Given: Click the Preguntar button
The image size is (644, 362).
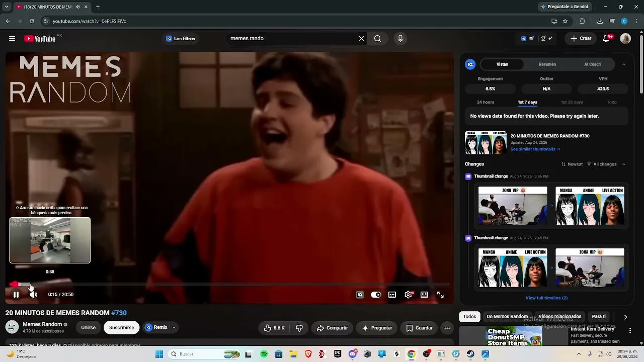Looking at the screenshot, I should (x=377, y=328).
